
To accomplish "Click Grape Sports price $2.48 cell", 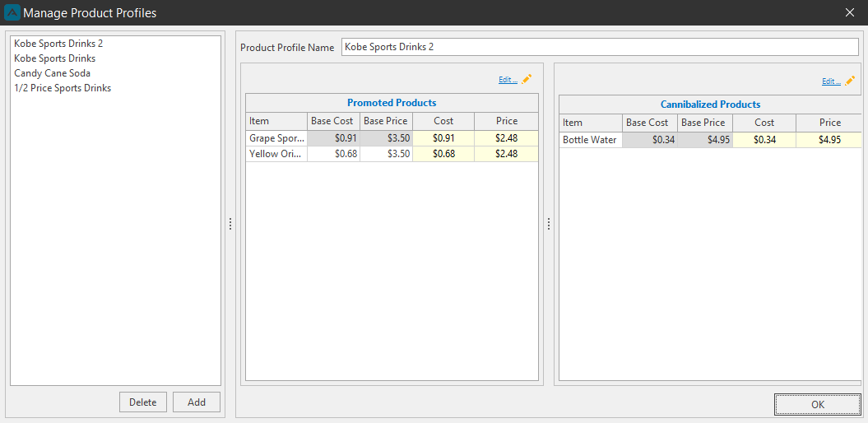I will pyautogui.click(x=506, y=138).
